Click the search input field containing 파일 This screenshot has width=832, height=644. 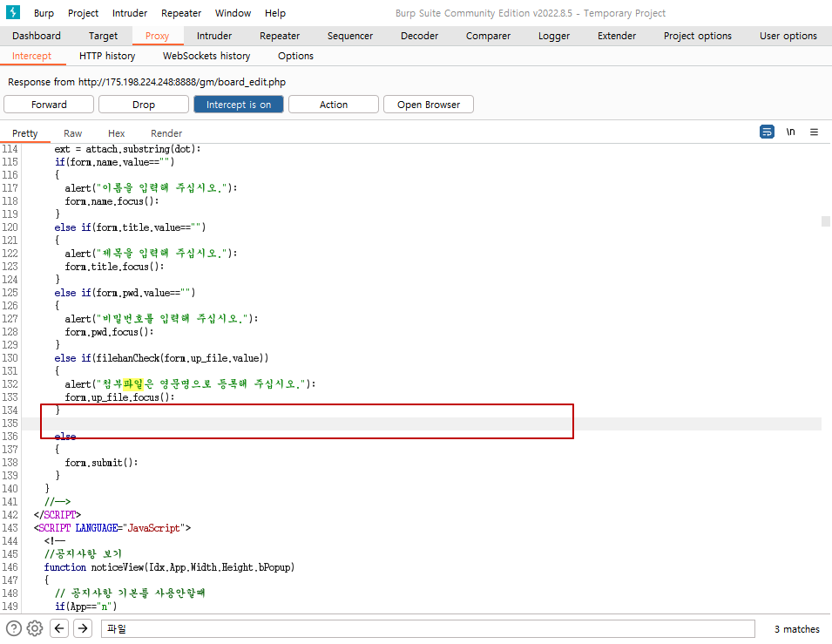pos(428,628)
